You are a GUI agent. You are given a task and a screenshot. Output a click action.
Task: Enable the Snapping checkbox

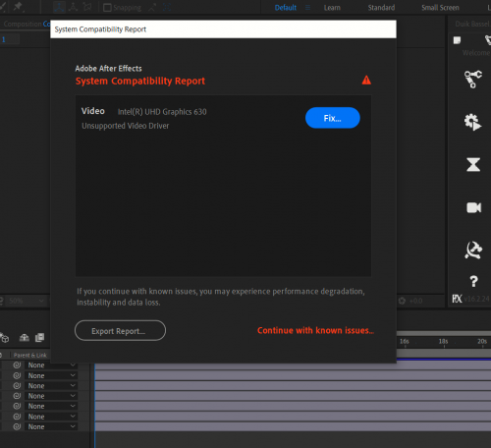click(107, 8)
